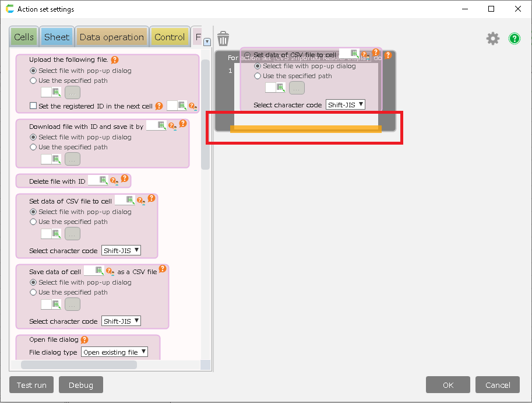Viewport: 532px width, 403px height.
Task: Switch to the Data operation tab
Action: click(x=111, y=37)
